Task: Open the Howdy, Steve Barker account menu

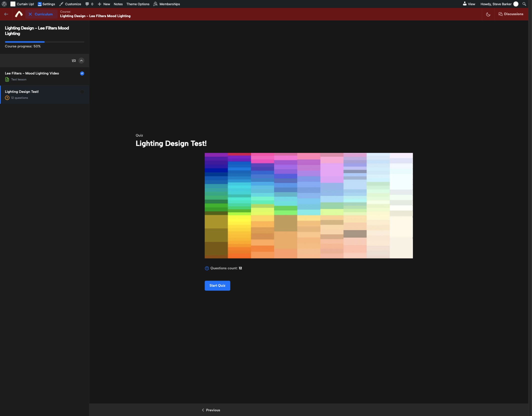Action: (499, 4)
